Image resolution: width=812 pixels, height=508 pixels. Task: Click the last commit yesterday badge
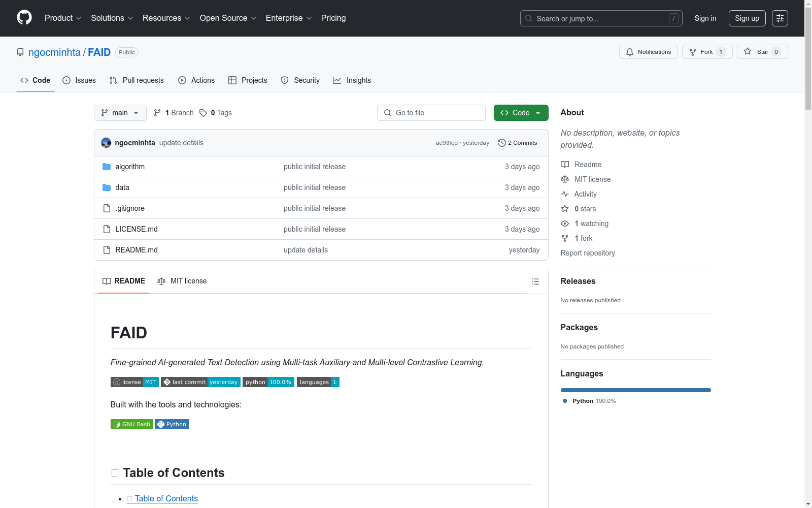[x=200, y=382]
